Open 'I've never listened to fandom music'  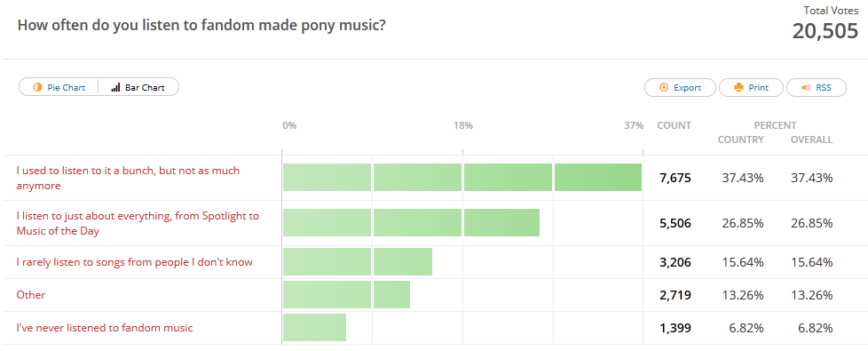point(105,328)
